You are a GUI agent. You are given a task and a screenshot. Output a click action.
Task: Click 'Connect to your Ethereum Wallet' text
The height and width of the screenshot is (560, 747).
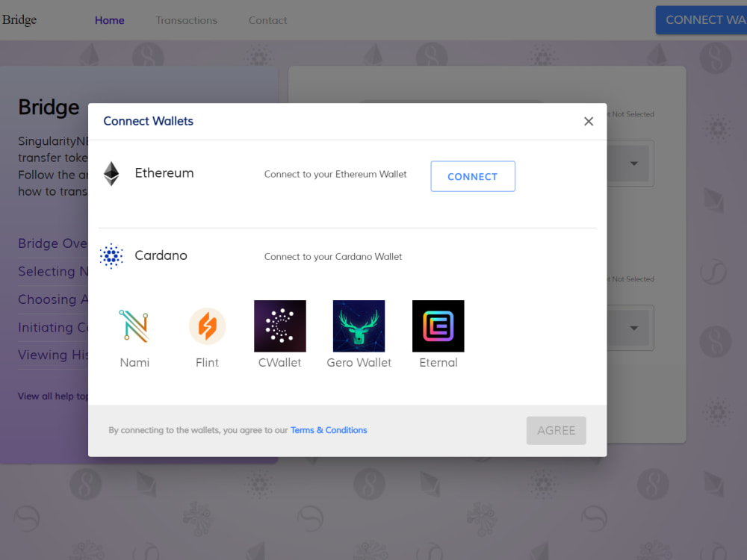(335, 174)
